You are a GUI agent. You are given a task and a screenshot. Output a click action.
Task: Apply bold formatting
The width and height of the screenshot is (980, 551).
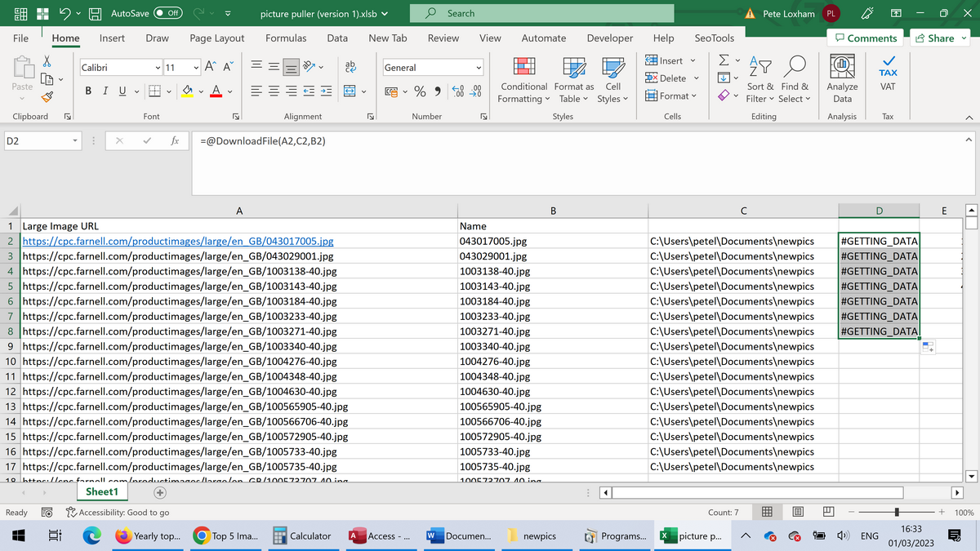tap(87, 91)
